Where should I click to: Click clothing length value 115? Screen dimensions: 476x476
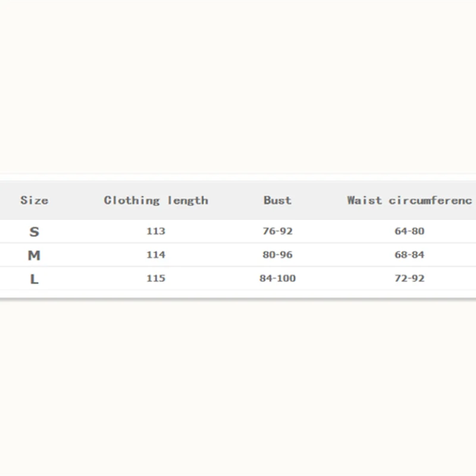click(x=156, y=279)
